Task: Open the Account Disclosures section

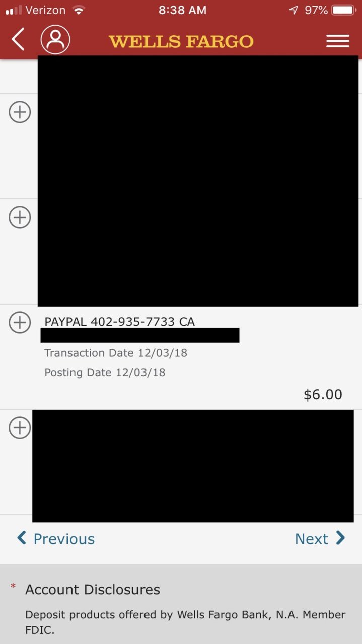Action: coord(93,590)
